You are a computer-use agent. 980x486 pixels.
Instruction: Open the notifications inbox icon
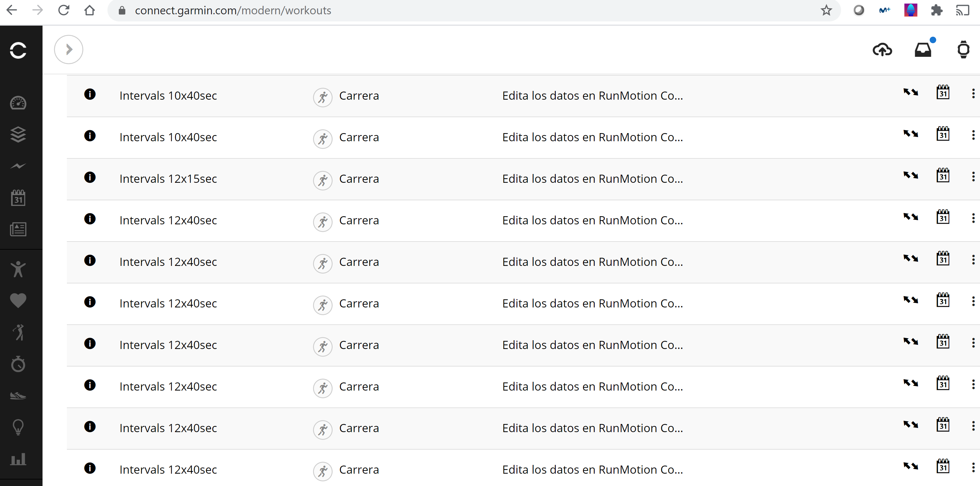pos(923,50)
